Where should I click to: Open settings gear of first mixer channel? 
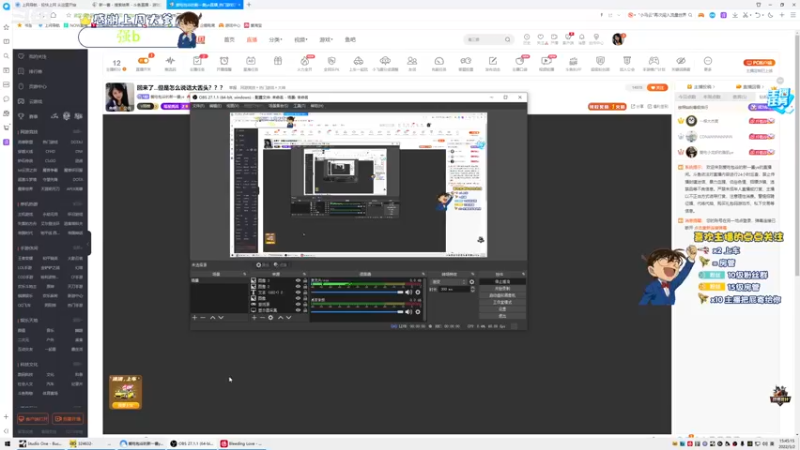click(x=418, y=292)
